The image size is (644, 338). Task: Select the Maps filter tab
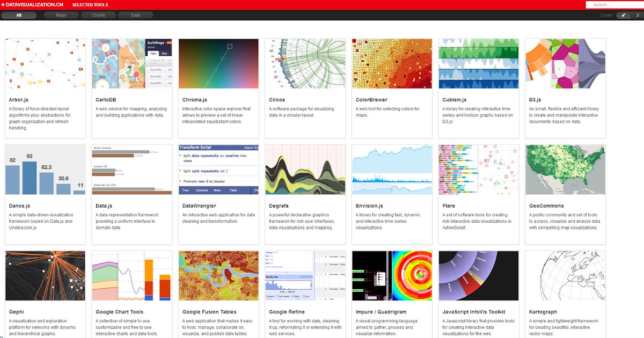(x=61, y=15)
